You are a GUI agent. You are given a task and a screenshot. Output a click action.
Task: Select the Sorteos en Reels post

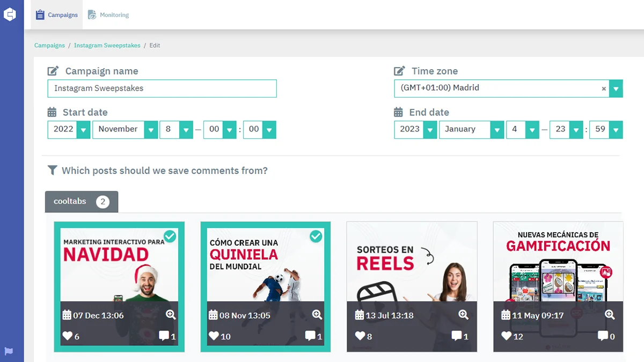coord(412,287)
